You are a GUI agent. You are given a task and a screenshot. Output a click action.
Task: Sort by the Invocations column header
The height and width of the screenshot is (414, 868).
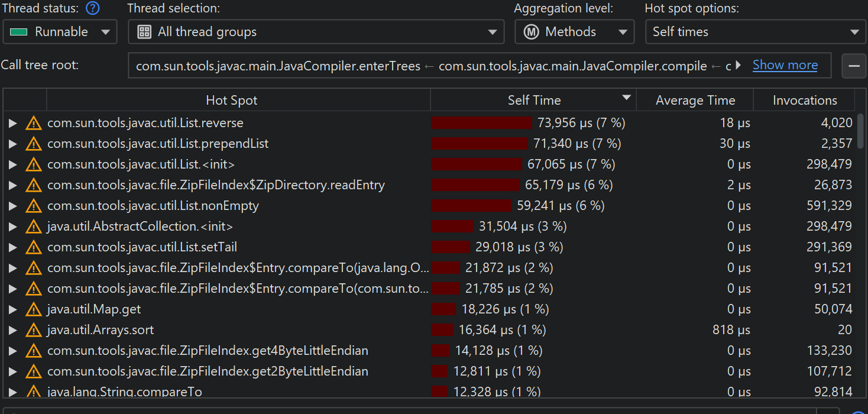(x=804, y=101)
